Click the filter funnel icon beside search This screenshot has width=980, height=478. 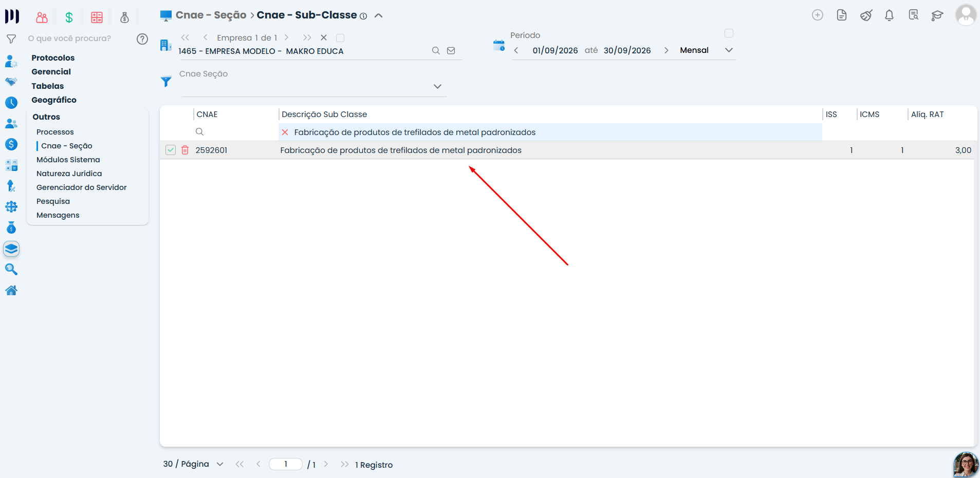(x=11, y=39)
